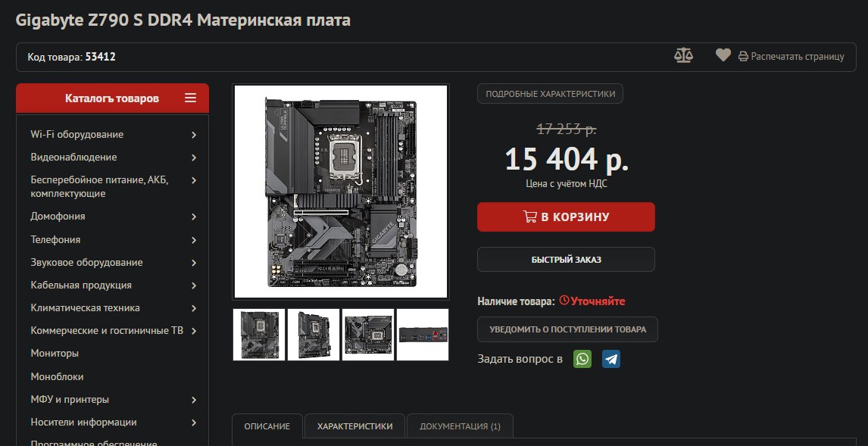Viewport: 868px width, 446px height.
Task: Click Уведомить о поступлении товара
Action: [x=567, y=329]
